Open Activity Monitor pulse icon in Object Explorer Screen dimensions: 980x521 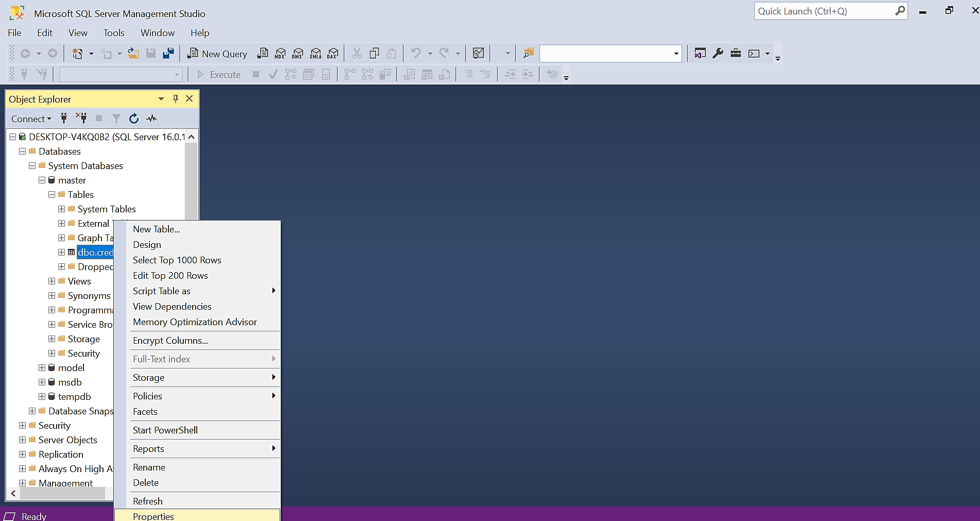coord(151,119)
